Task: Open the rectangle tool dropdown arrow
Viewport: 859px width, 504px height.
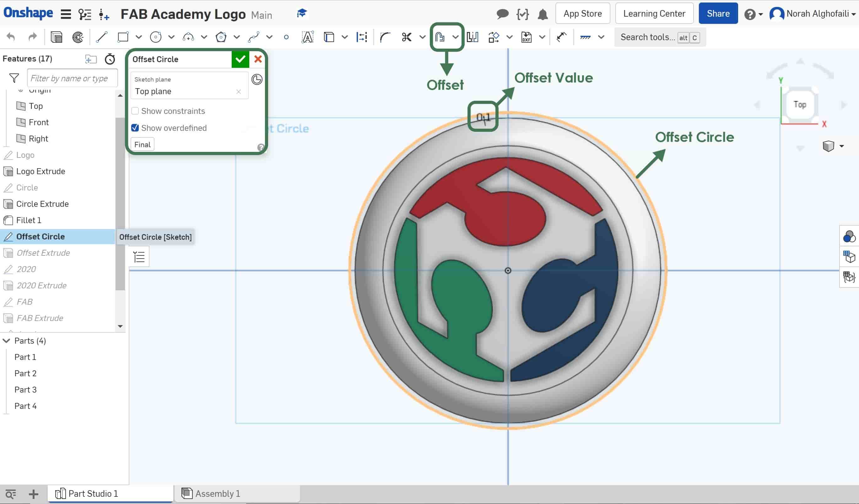Action: pyautogui.click(x=139, y=37)
